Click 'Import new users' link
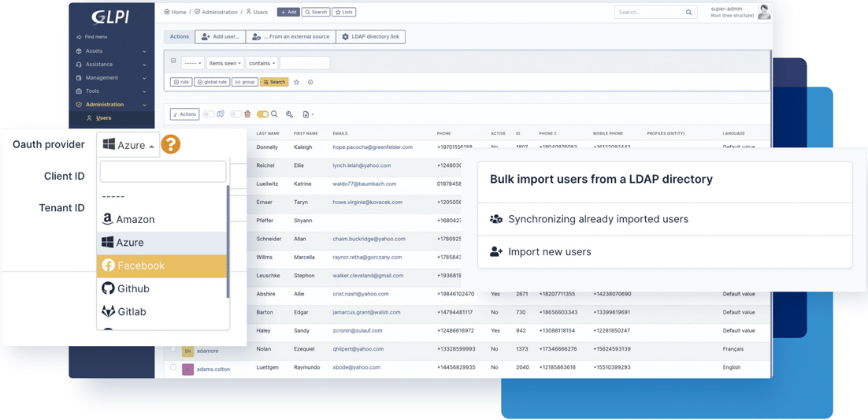Screen dimensions: 868x420 pos(550,252)
